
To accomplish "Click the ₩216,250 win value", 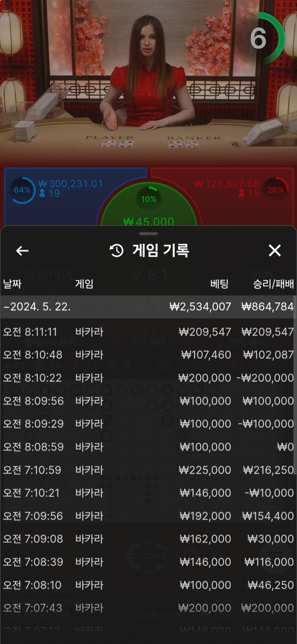I will pyautogui.click(x=269, y=470).
